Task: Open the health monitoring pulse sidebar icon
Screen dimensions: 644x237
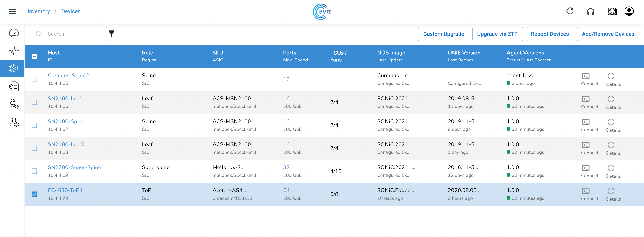Action: [x=14, y=51]
